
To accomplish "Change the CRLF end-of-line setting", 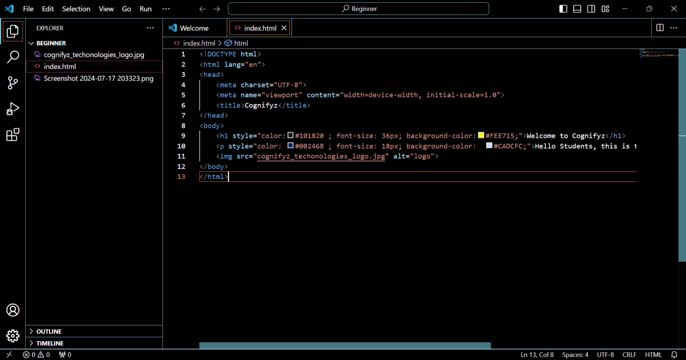I will click(x=629, y=355).
